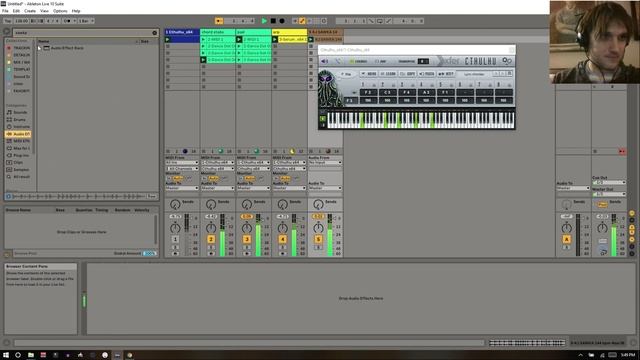Image resolution: width=640 pixels, height=360 pixels.
Task: Clear the browser search text
Action: [x=155, y=33]
